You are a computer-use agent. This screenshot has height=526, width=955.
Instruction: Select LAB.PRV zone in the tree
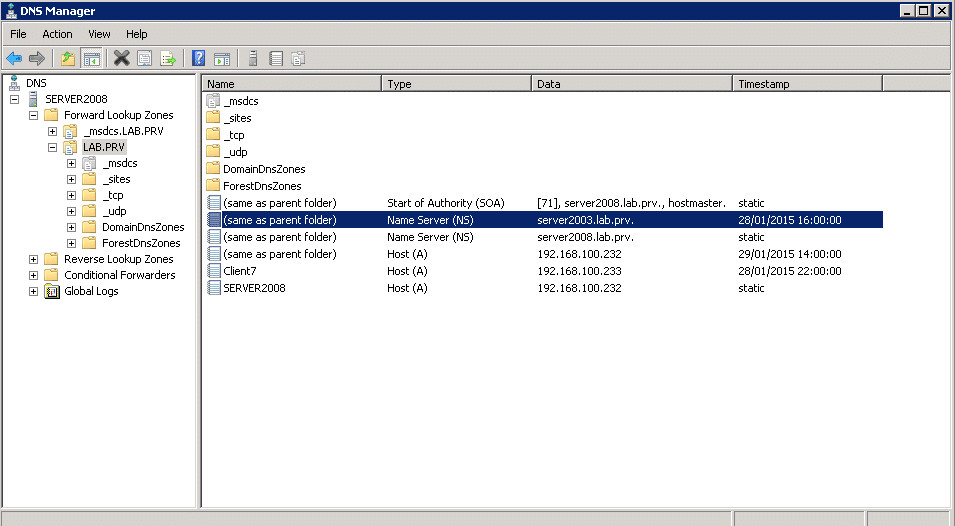pos(104,147)
